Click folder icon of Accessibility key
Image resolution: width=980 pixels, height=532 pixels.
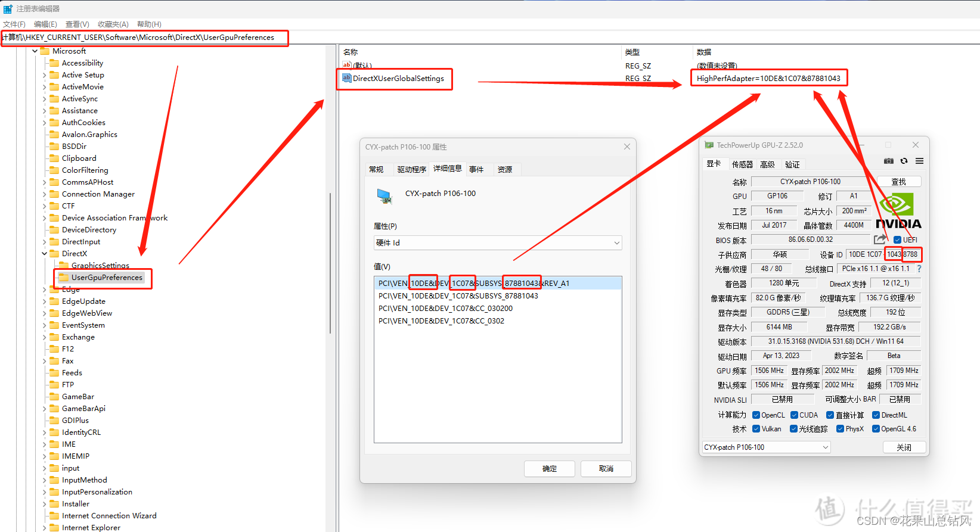[54, 63]
